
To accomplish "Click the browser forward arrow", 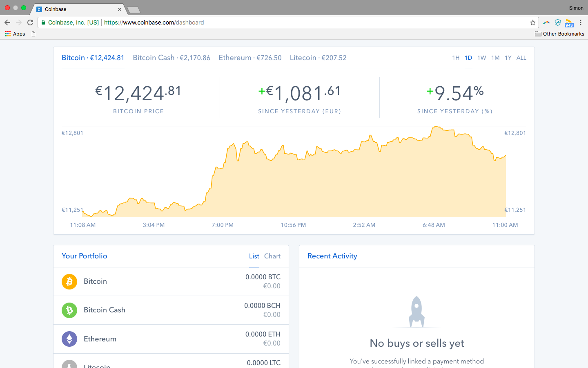I will [x=19, y=22].
